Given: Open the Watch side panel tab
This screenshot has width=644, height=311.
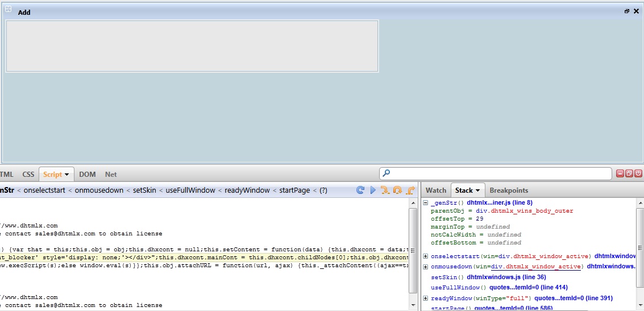Looking at the screenshot, I should pyautogui.click(x=436, y=190).
